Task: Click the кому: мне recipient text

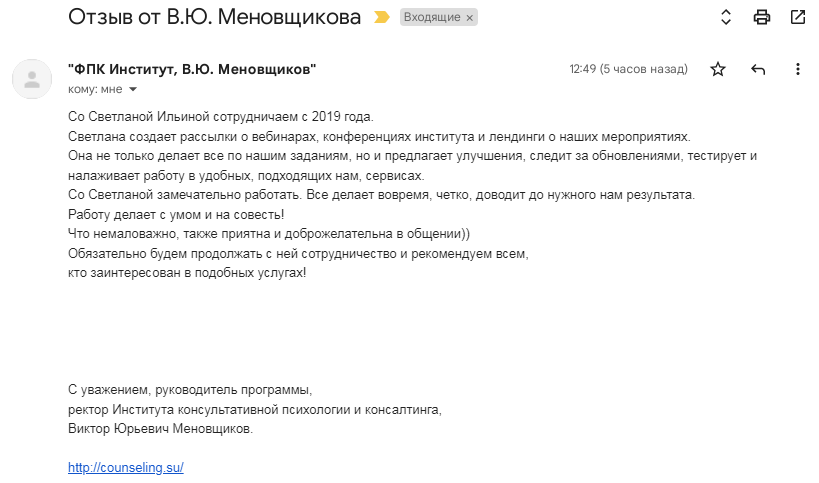Action: [x=95, y=89]
